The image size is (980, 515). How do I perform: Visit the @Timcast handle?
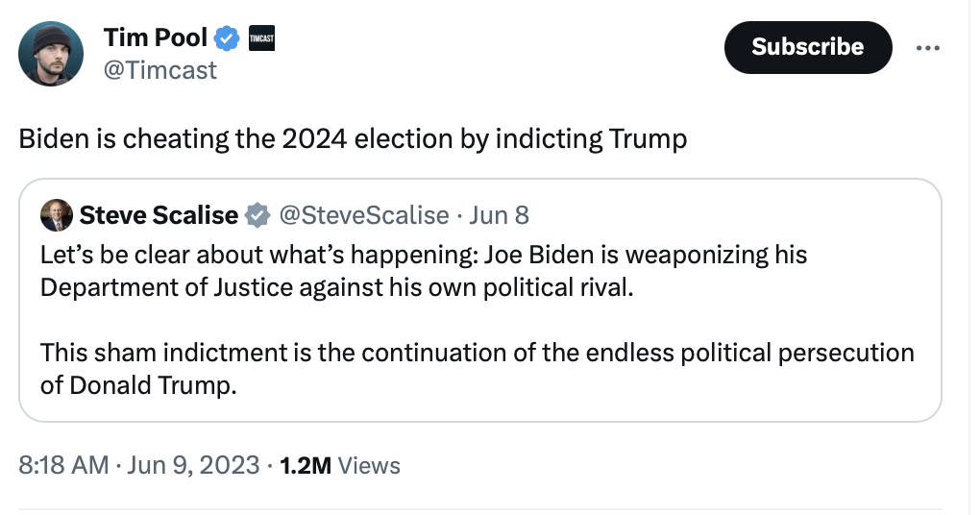(160, 70)
